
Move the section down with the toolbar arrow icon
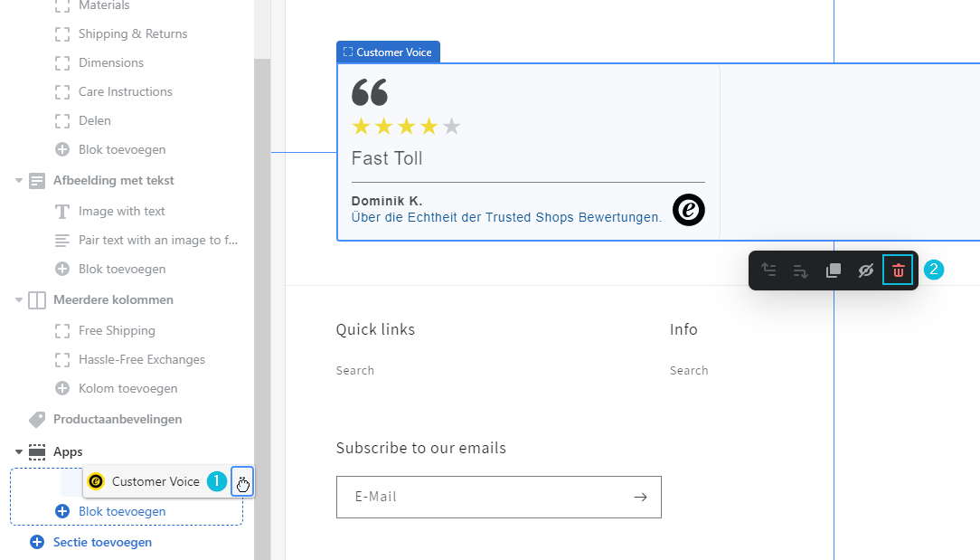[801, 271]
